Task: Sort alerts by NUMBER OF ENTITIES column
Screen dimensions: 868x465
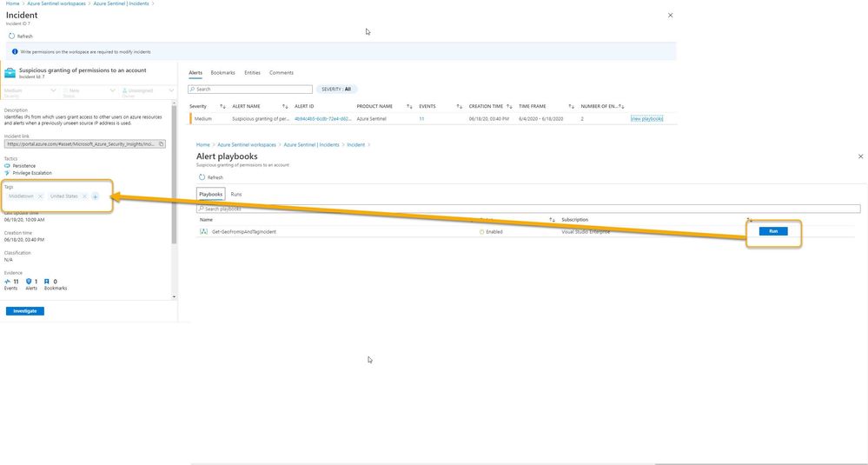Action: coord(621,106)
